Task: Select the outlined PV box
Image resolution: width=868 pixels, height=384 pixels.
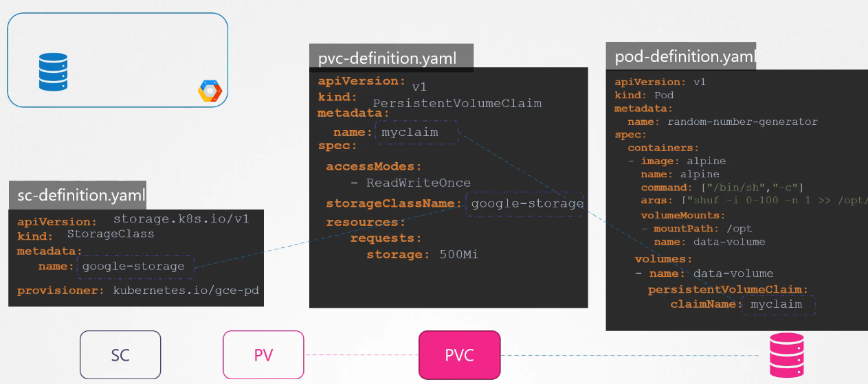Action: 263,355
